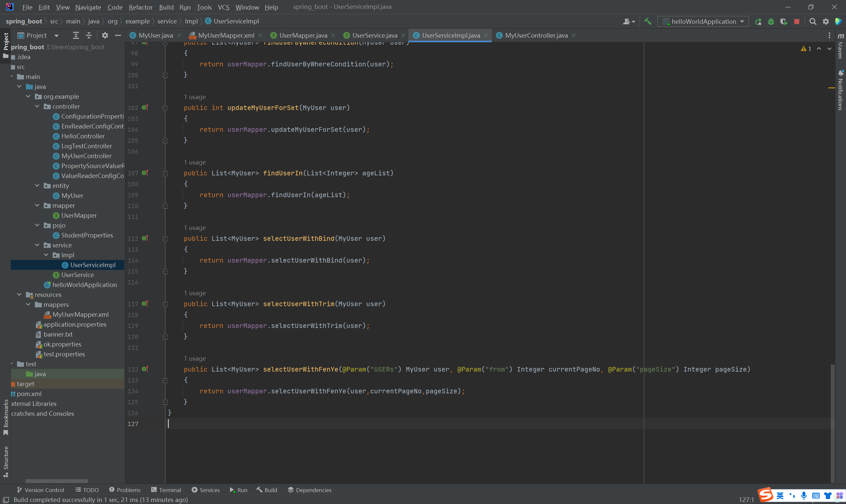The width and height of the screenshot is (846, 504).
Task: Click Expand All in Project panel
Action: click(x=76, y=35)
